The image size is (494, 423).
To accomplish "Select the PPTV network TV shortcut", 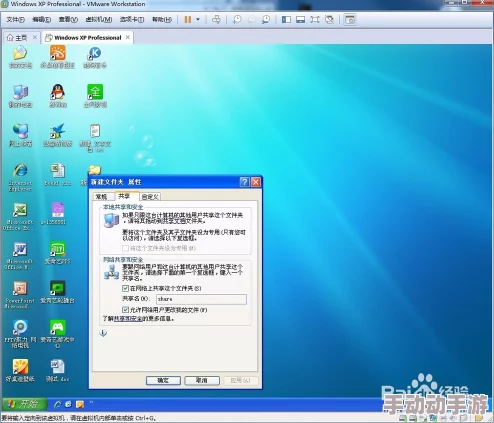I will click(20, 334).
